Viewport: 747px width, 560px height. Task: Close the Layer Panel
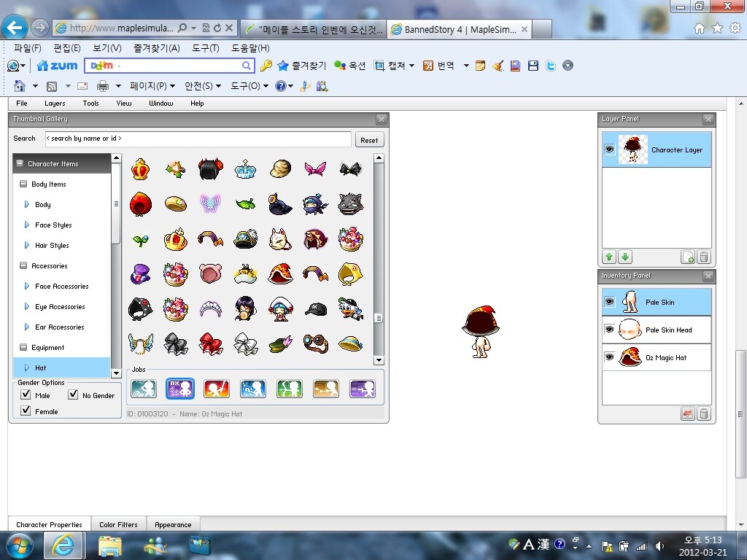click(x=708, y=119)
